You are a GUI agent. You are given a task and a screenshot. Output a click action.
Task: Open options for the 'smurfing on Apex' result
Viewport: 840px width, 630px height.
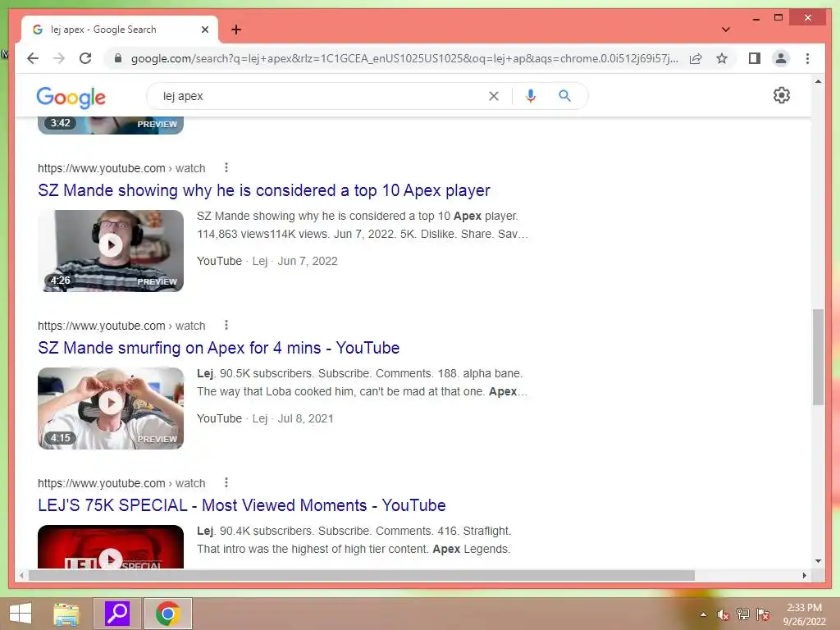click(226, 325)
